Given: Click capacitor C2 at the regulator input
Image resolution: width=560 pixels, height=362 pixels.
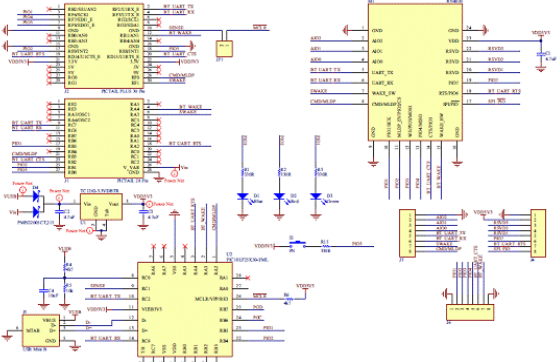Looking at the screenshot, I should pos(59,212).
